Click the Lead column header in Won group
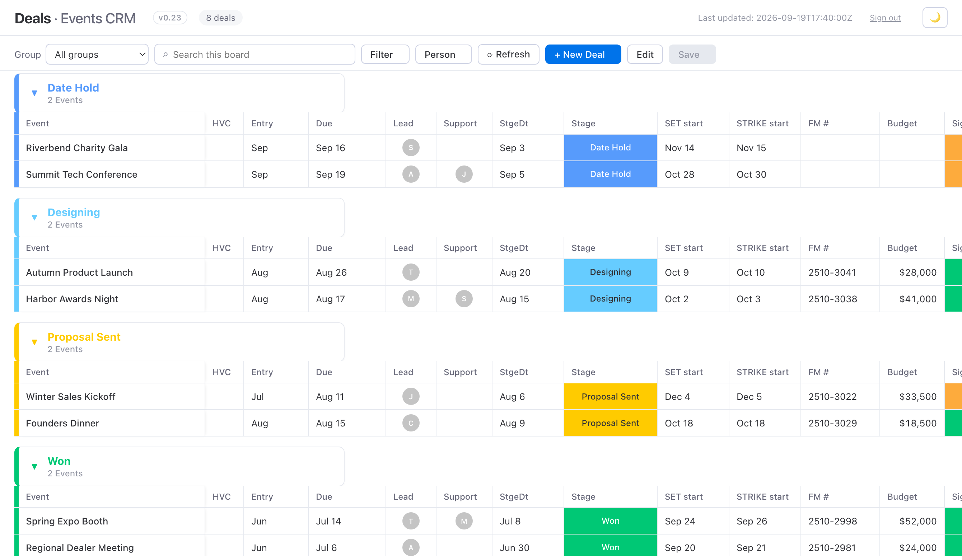The image size is (962, 560). click(411, 496)
